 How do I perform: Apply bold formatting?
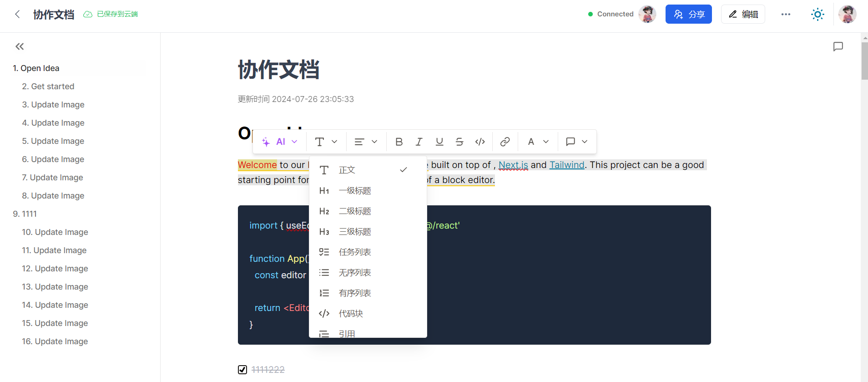tap(399, 142)
